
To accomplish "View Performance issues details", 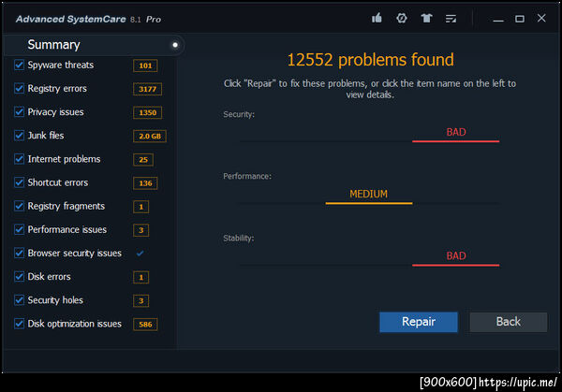I will [67, 229].
